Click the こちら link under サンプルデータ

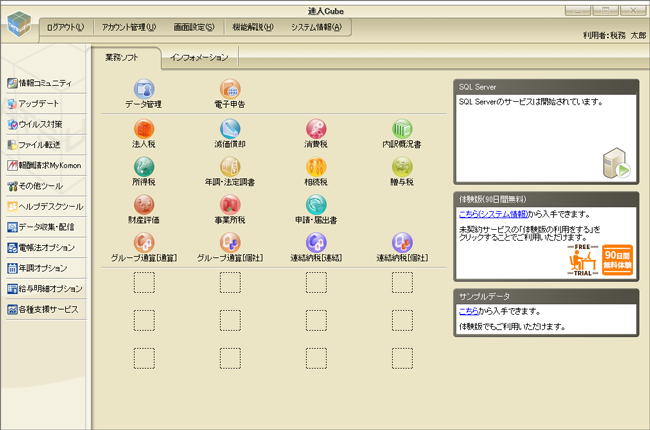(469, 312)
